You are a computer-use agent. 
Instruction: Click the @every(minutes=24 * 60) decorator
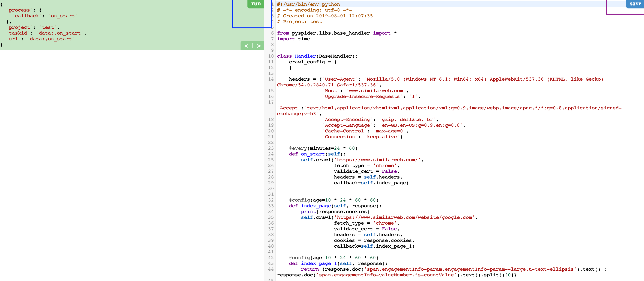coord(323,148)
